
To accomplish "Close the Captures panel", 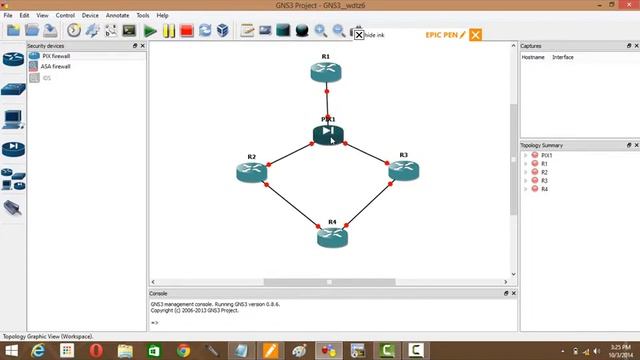I will pos(636,46).
